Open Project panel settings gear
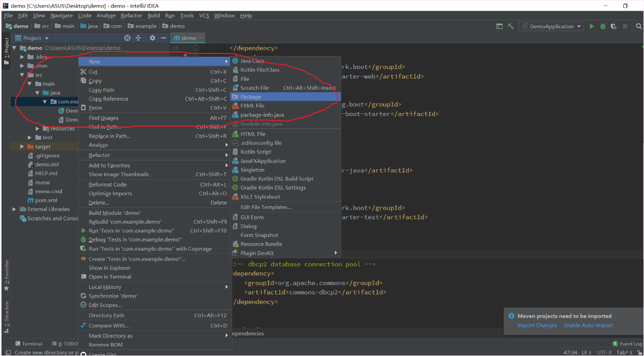 point(153,38)
